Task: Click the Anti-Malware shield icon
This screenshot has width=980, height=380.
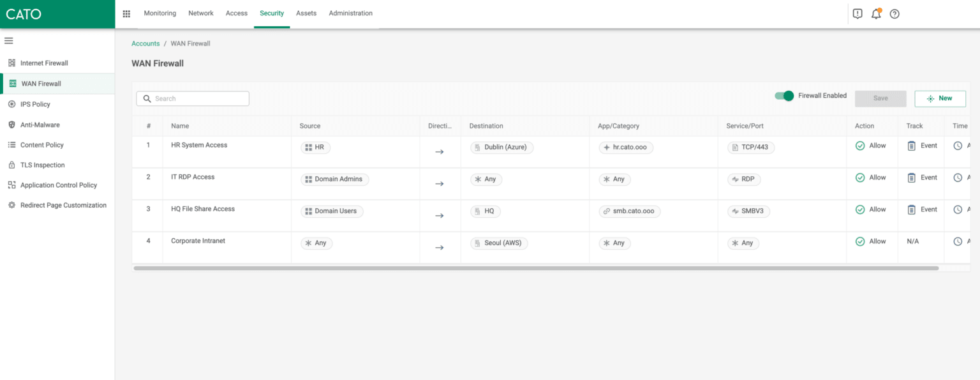Action: coord(11,125)
